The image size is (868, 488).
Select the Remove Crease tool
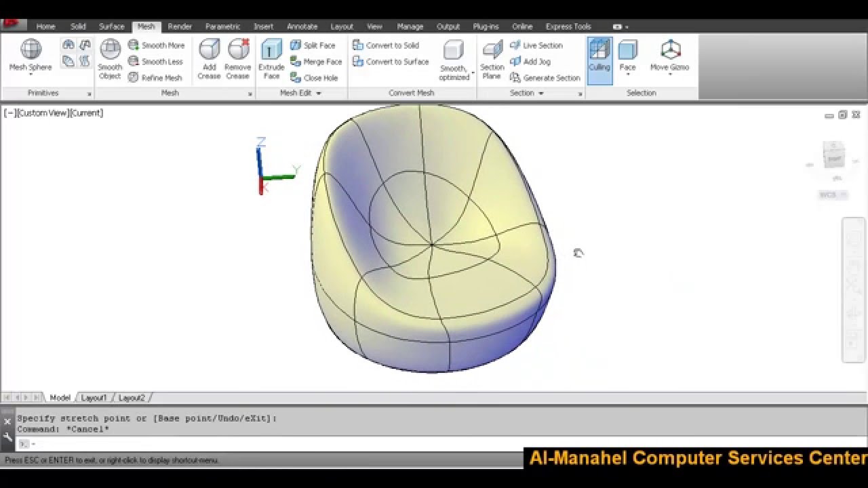point(238,60)
